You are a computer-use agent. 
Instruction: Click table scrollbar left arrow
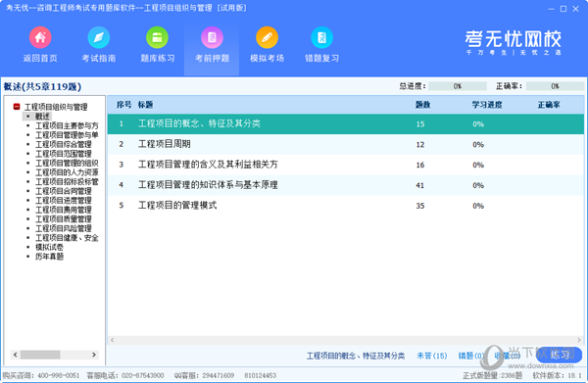coord(112,340)
